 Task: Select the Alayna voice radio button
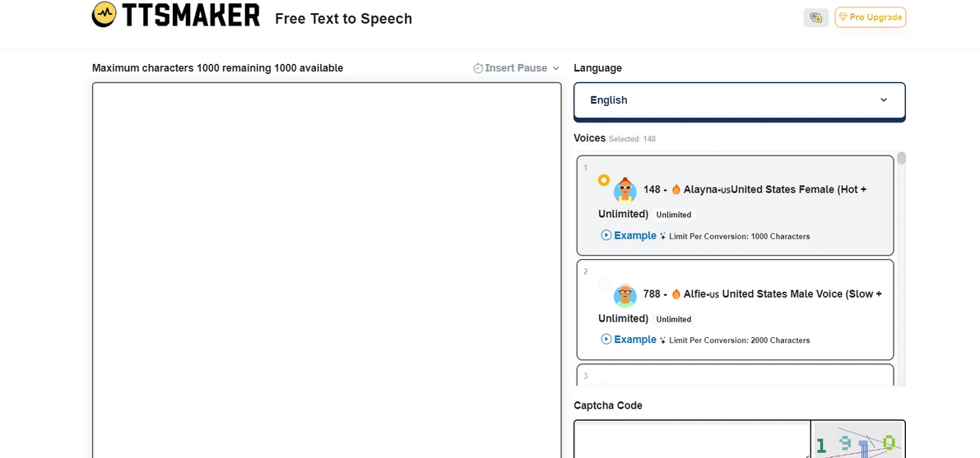[x=604, y=180]
